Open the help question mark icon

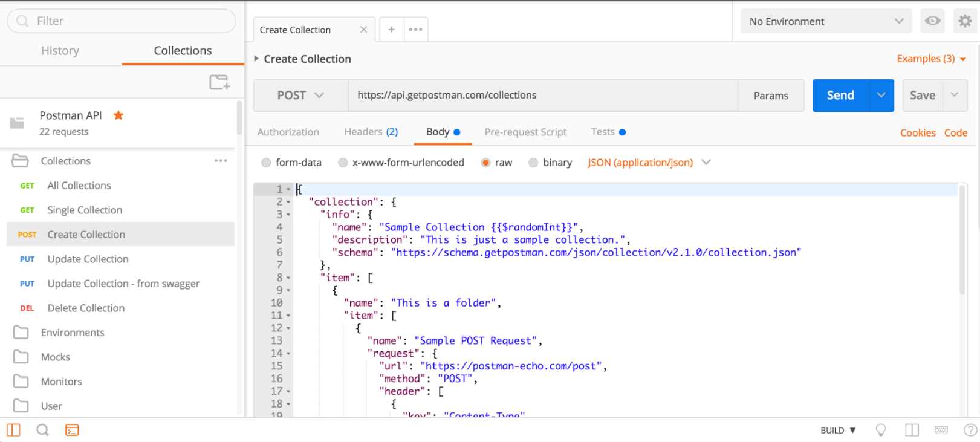pyautogui.click(x=970, y=430)
